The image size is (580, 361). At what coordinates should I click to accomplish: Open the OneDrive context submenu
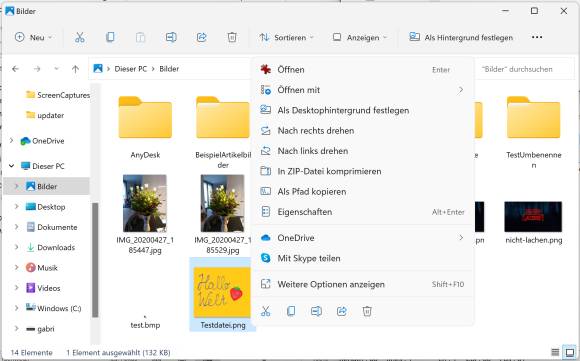[362, 238]
